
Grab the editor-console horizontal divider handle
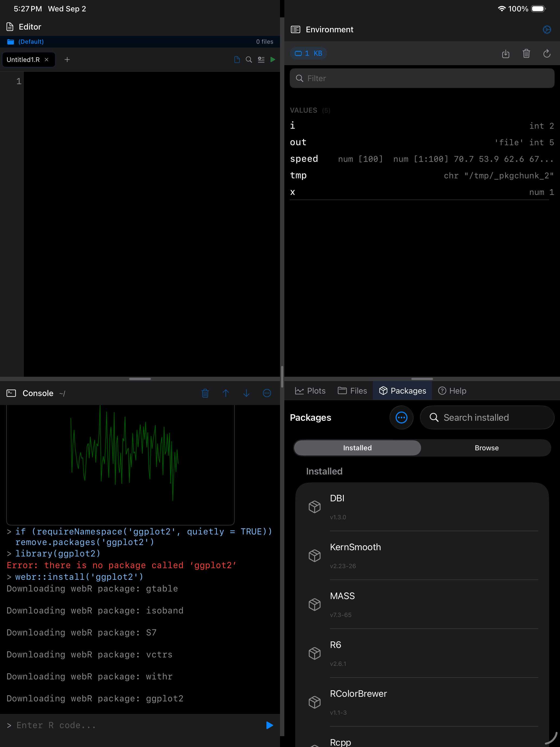click(140, 379)
